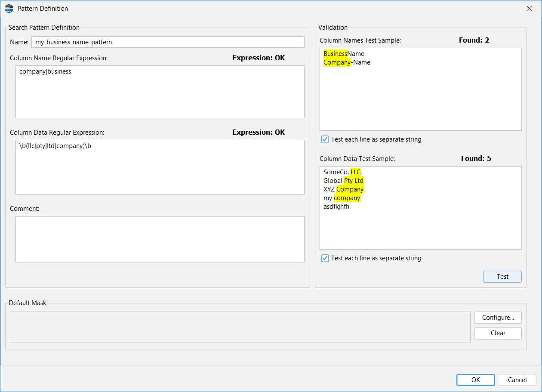542x392 pixels.
Task: Click the Column Data Test Sample area
Action: tap(421, 208)
